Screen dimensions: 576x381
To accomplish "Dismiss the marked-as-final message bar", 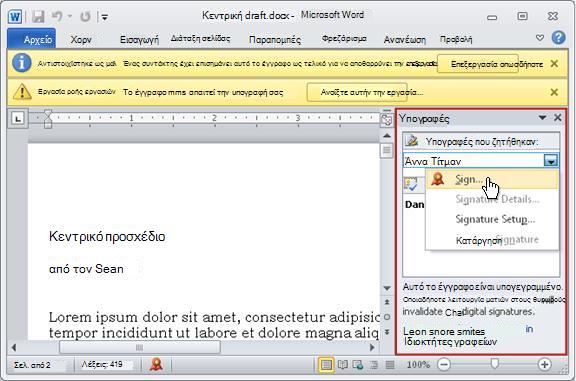I will point(554,64).
